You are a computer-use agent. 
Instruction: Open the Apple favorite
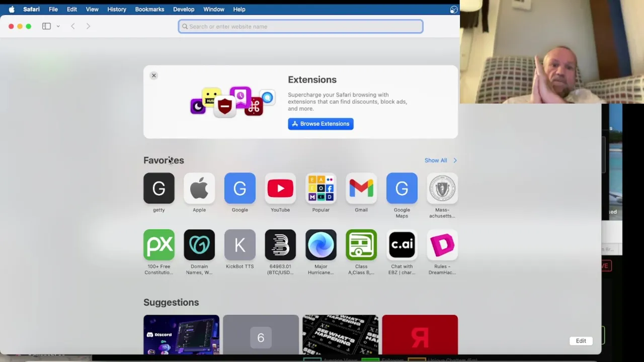[199, 188]
